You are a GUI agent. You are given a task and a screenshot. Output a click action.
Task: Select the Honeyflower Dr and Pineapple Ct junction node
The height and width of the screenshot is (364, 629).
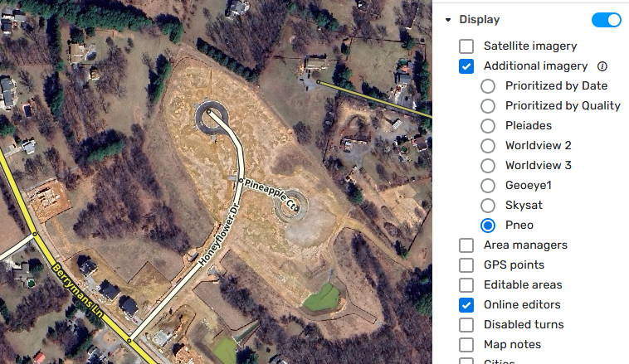point(241,181)
